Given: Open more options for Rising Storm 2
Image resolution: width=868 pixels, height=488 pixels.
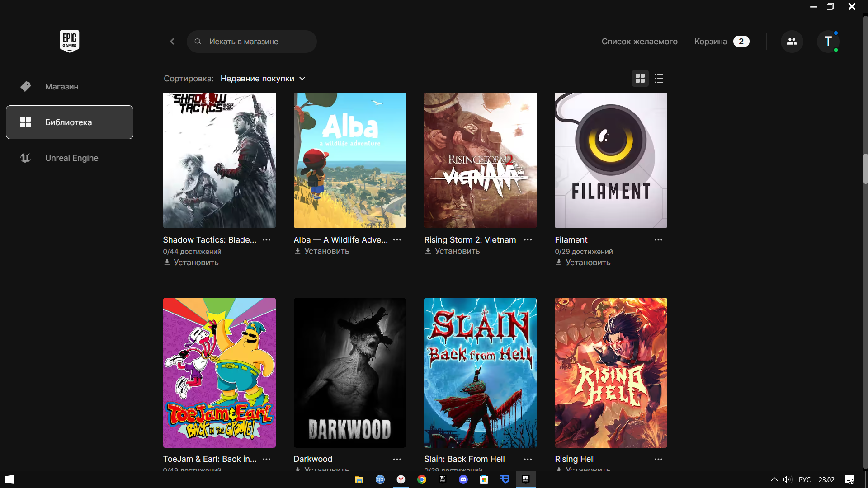Looking at the screenshot, I should tap(528, 240).
